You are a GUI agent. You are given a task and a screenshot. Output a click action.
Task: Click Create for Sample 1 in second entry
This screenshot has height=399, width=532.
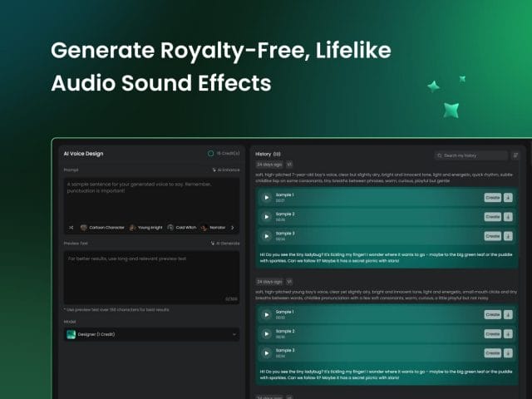(492, 315)
